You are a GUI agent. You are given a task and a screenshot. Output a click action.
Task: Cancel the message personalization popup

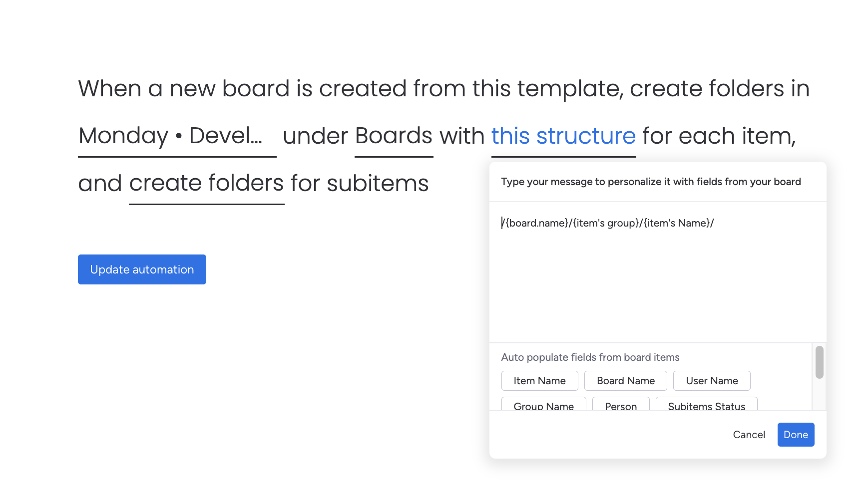[x=749, y=435]
